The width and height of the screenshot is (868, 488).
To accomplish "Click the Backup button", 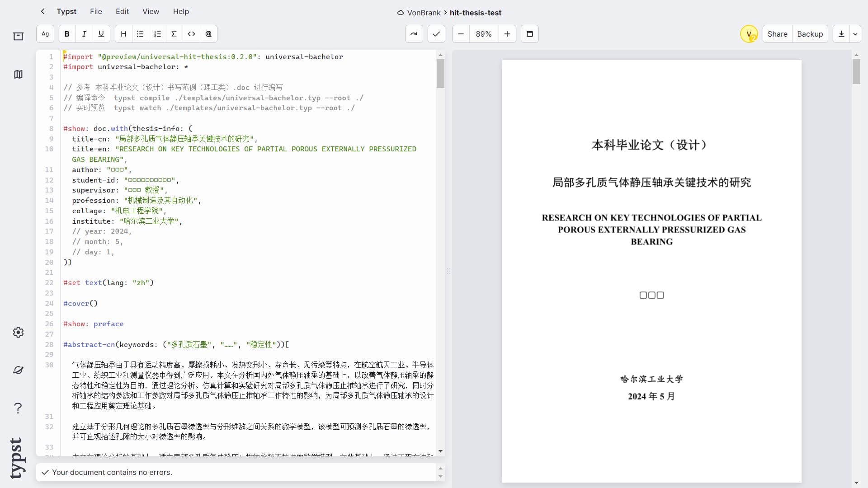I will [810, 34].
